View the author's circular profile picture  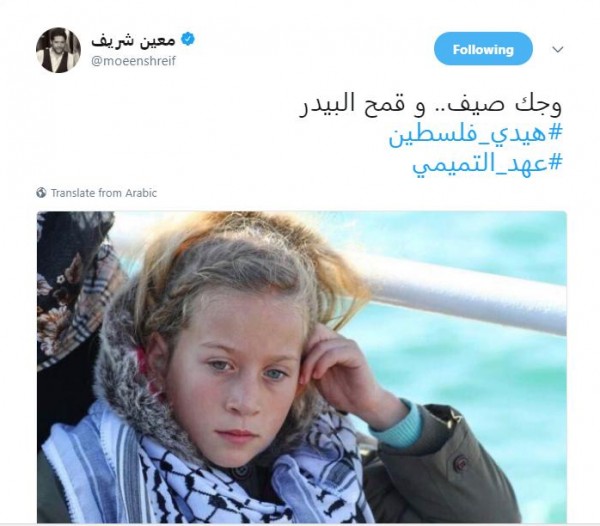click(x=58, y=50)
